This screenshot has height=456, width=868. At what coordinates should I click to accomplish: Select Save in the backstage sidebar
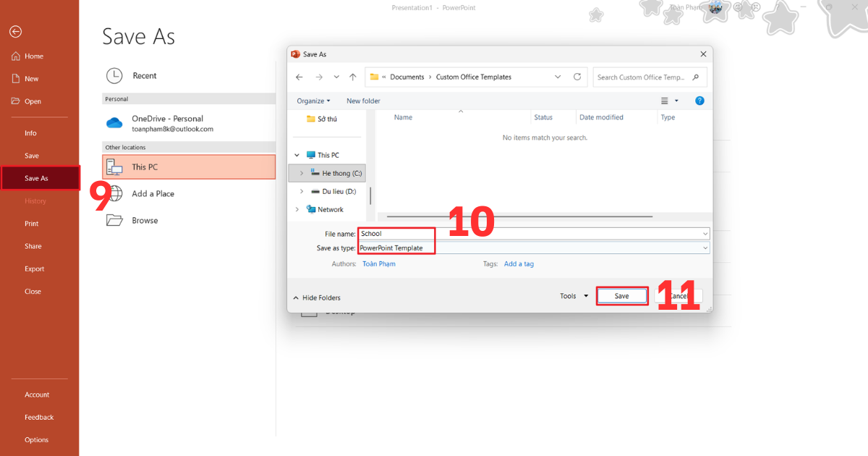(32, 156)
